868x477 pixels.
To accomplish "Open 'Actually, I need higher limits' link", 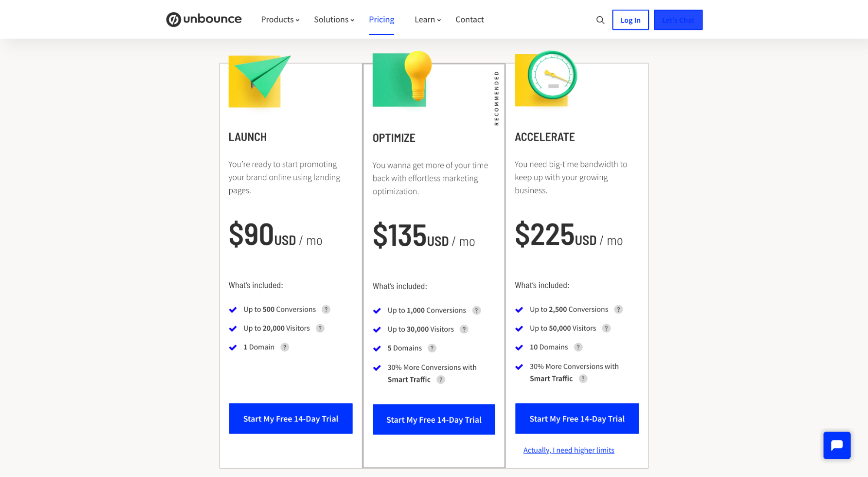I will point(568,450).
